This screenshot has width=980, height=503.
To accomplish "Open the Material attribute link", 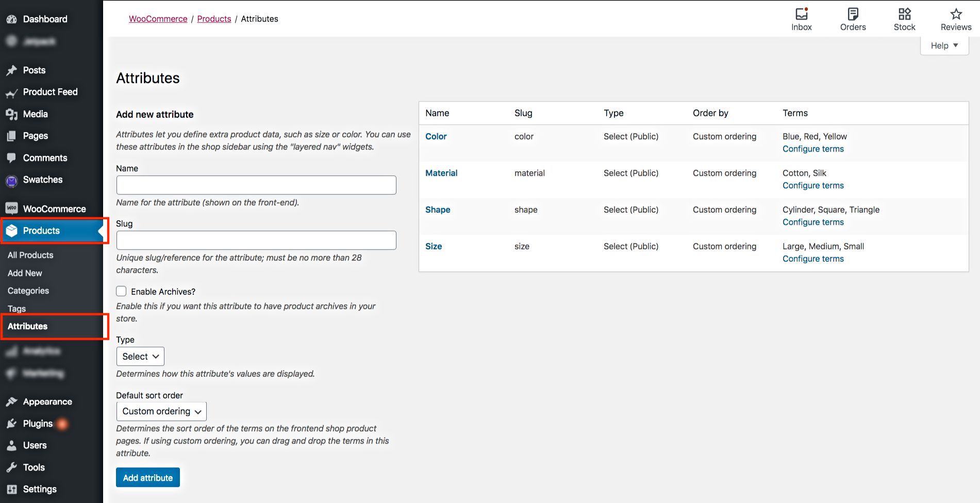I will (x=441, y=173).
